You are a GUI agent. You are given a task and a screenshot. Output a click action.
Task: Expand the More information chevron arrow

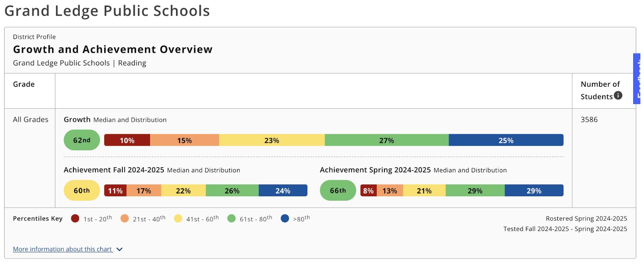pyautogui.click(x=120, y=249)
